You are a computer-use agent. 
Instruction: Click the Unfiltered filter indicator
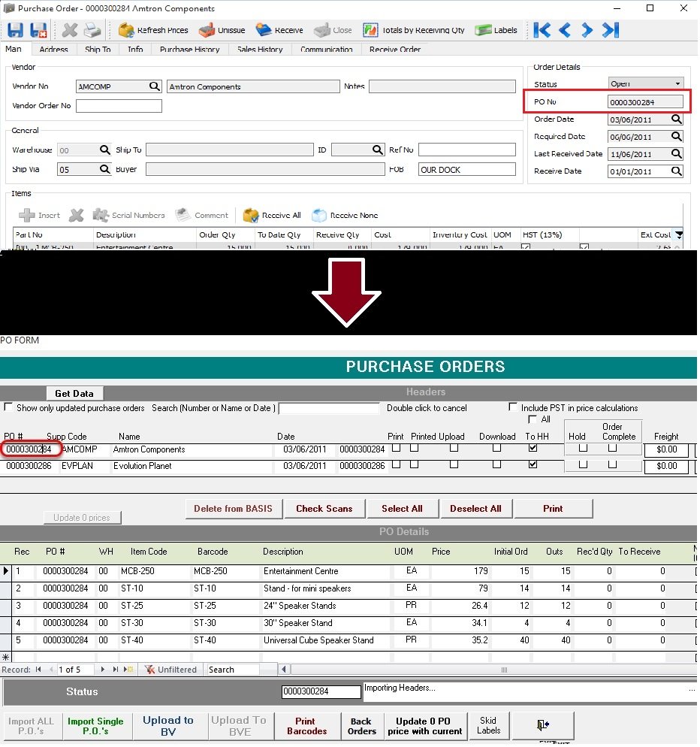coord(171,670)
